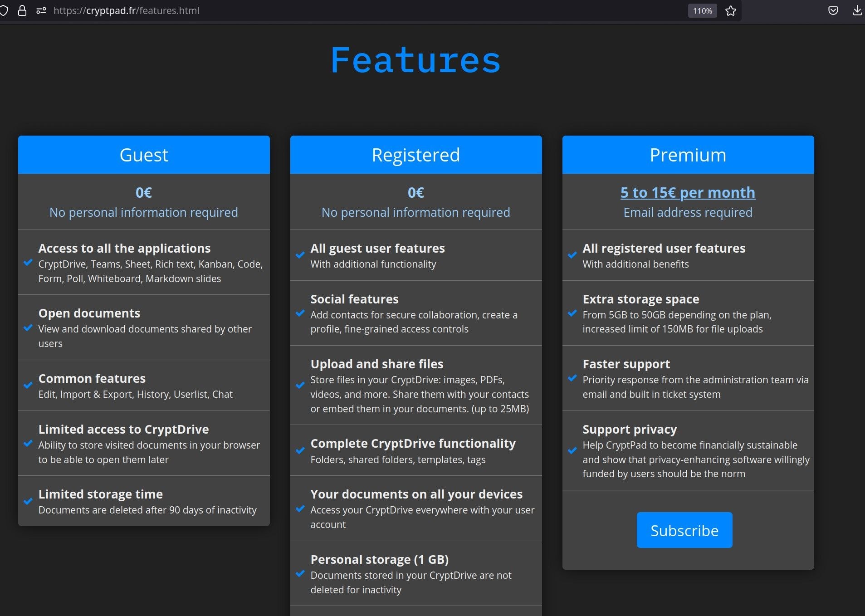865x616 pixels.
Task: Click the Access to all the applications heading
Action: pyautogui.click(x=124, y=248)
